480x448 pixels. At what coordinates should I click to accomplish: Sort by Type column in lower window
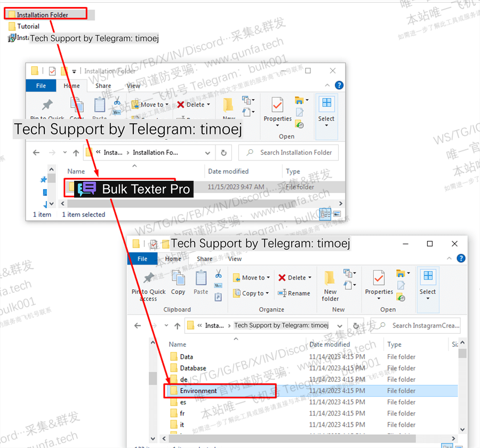click(394, 344)
